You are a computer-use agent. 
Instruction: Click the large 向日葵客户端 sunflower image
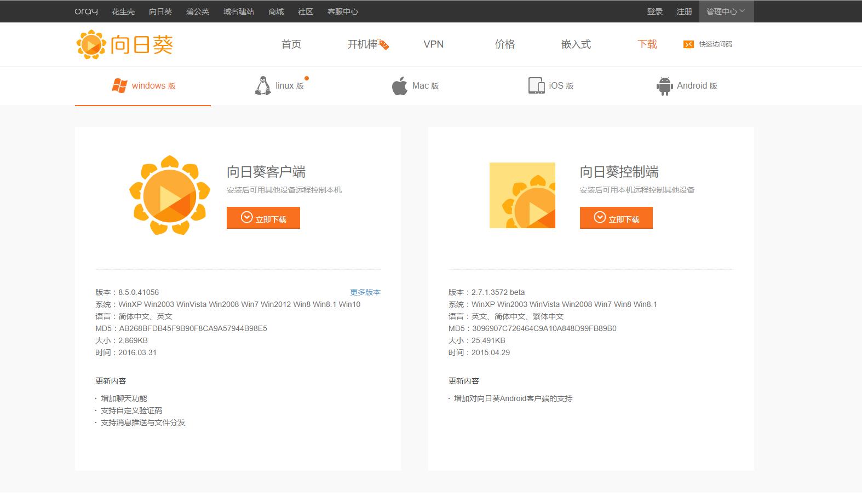[x=170, y=195]
